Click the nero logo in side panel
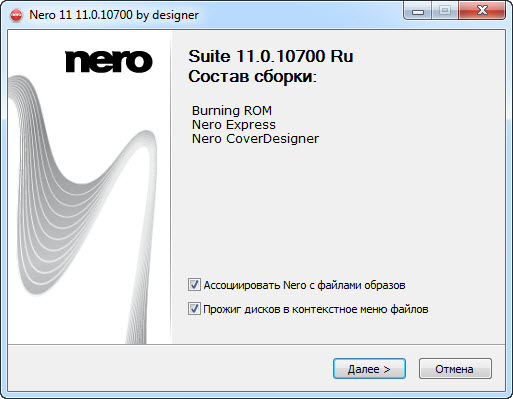The image size is (513, 399). pyautogui.click(x=109, y=62)
